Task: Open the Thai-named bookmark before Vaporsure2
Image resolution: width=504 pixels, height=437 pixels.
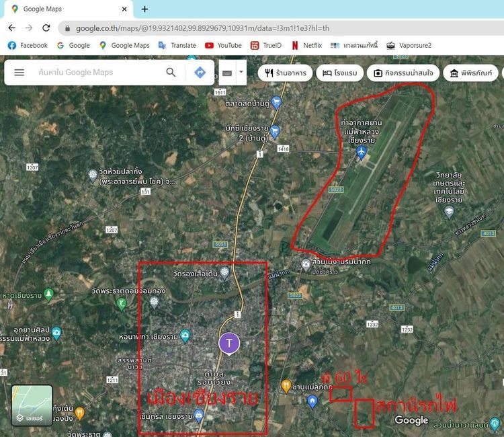Action: point(354,45)
